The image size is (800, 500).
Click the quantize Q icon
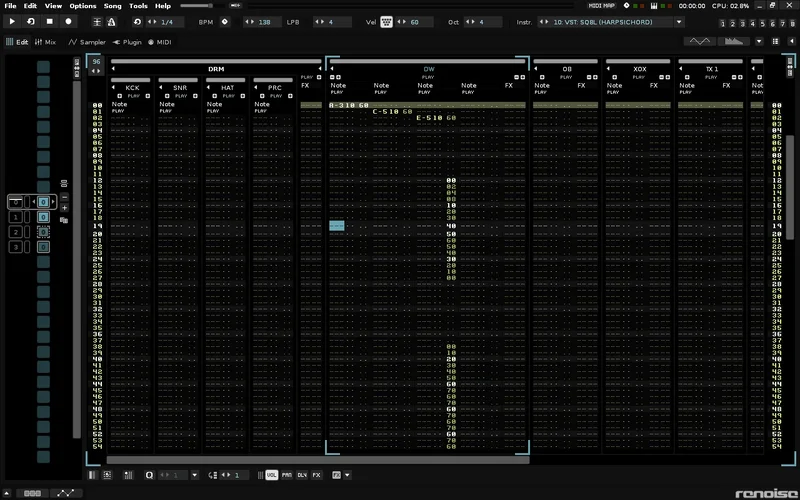150,475
